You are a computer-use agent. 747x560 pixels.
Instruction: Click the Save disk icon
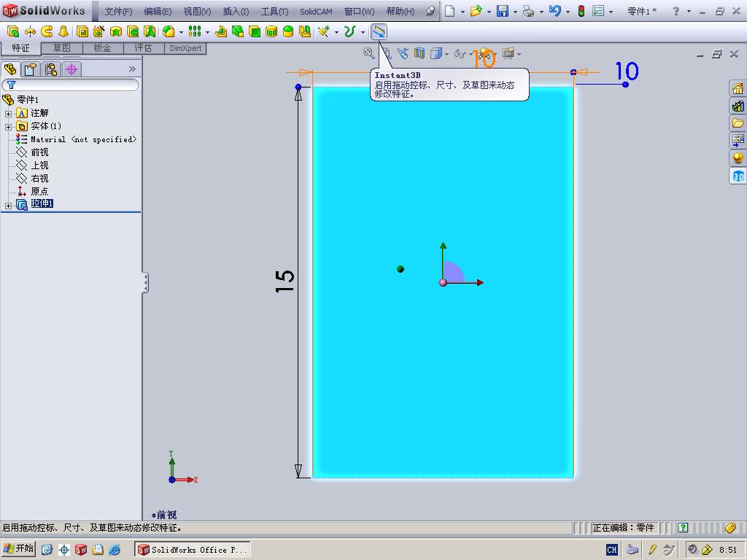[x=503, y=11]
